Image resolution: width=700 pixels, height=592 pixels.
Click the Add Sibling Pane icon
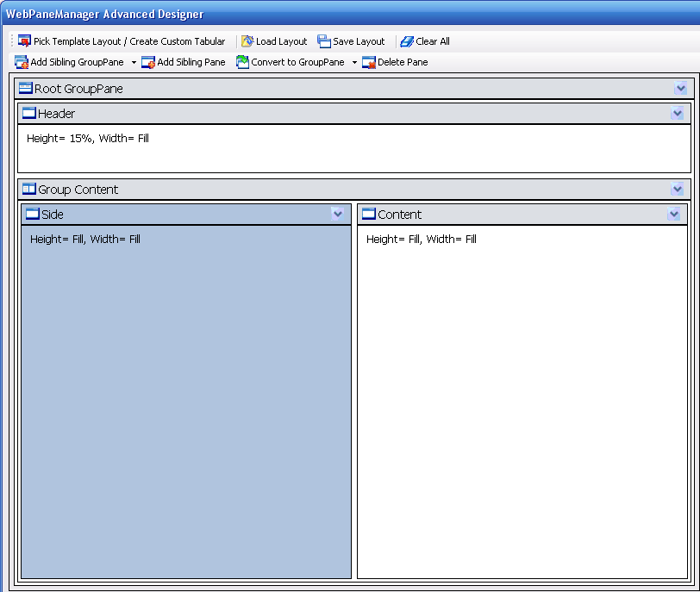tap(148, 62)
